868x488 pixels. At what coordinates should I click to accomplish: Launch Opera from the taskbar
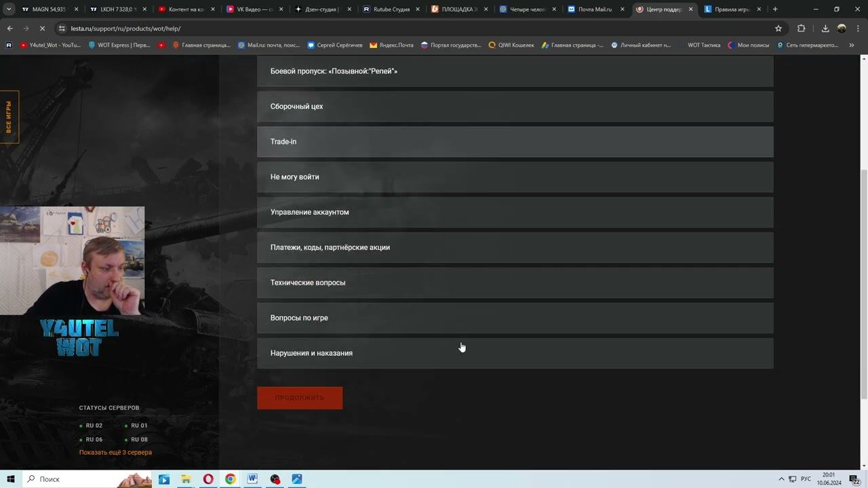pyautogui.click(x=208, y=479)
